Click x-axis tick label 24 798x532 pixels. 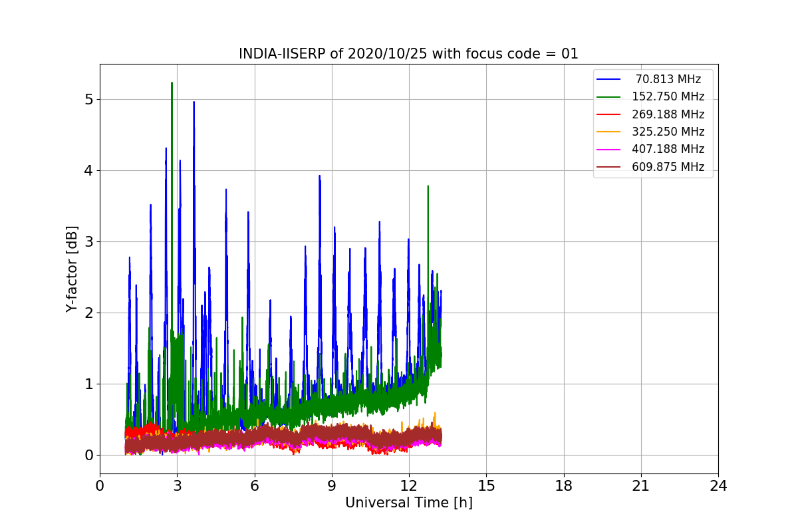(x=718, y=486)
